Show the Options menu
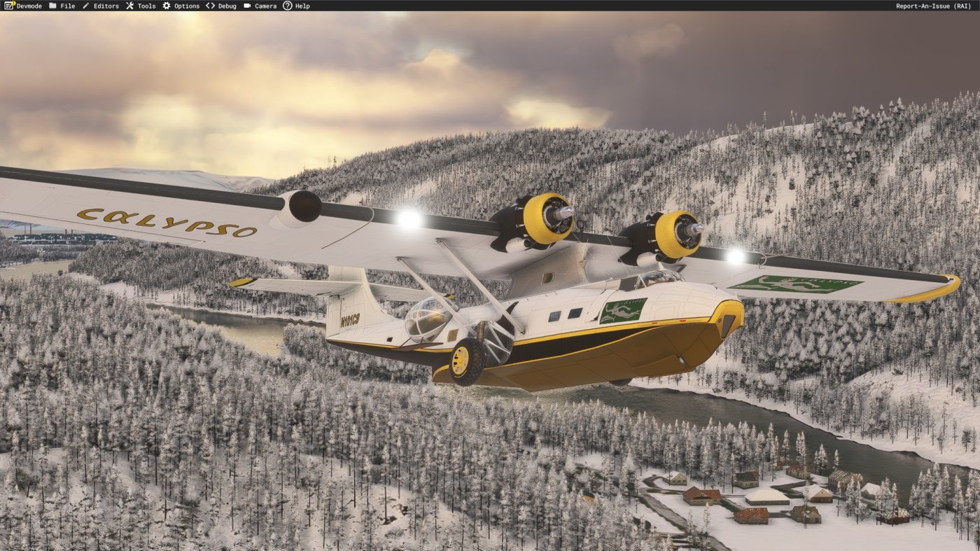The height and width of the screenshot is (551, 980). point(186,6)
